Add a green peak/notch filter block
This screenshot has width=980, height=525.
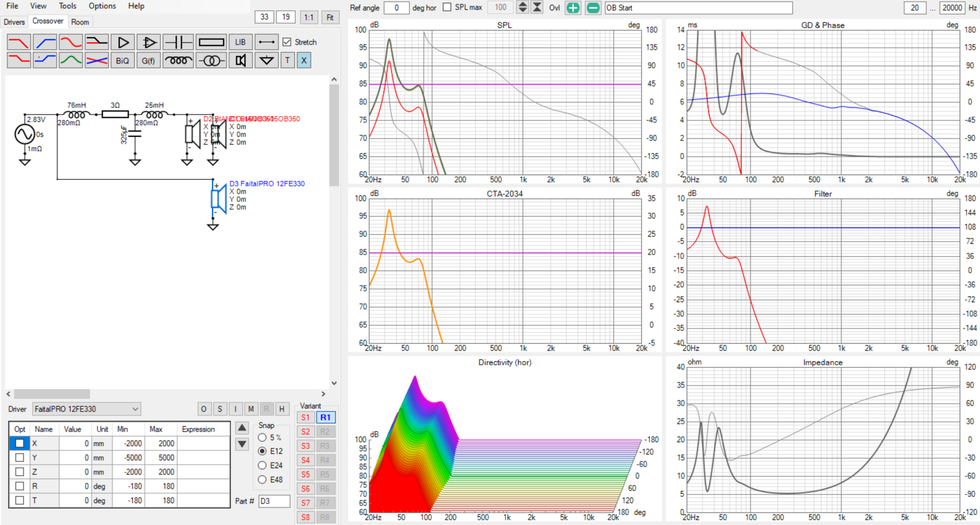pos(71,60)
